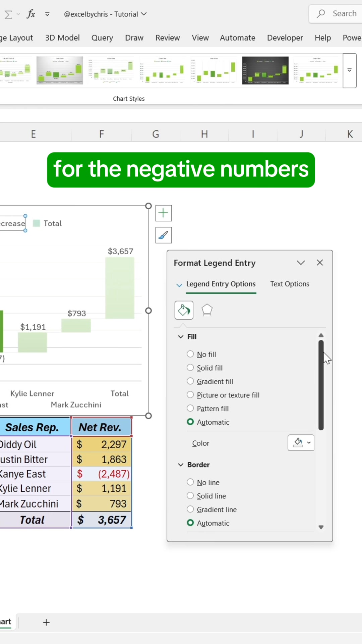Add a new sheet with plus button
This screenshot has height=644, width=362.
(46, 623)
